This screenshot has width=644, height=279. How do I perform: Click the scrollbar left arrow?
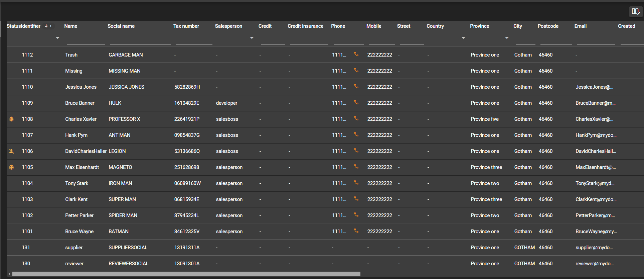click(9, 274)
